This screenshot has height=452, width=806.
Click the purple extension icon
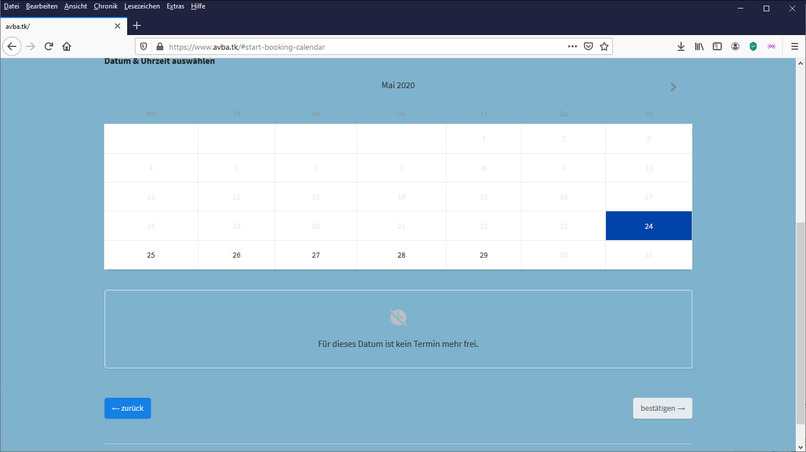click(x=771, y=46)
